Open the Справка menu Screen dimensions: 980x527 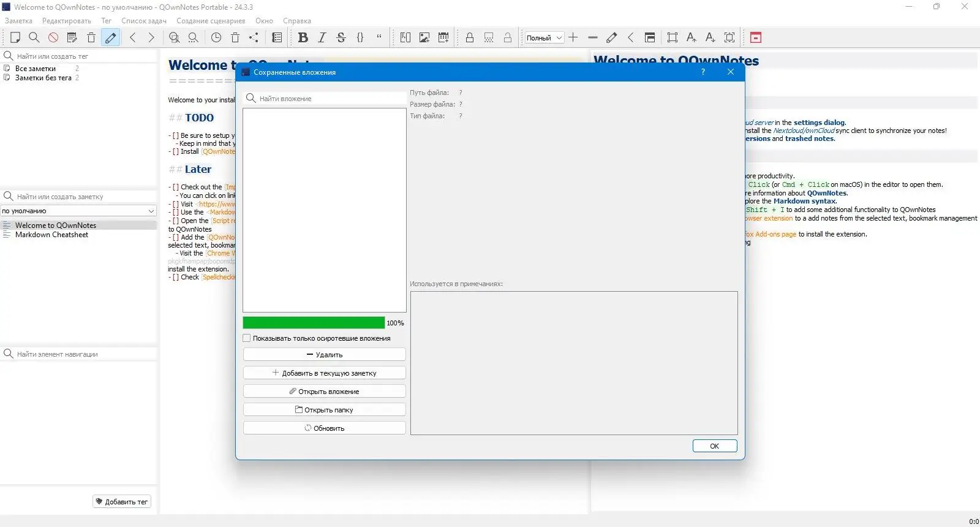point(297,21)
